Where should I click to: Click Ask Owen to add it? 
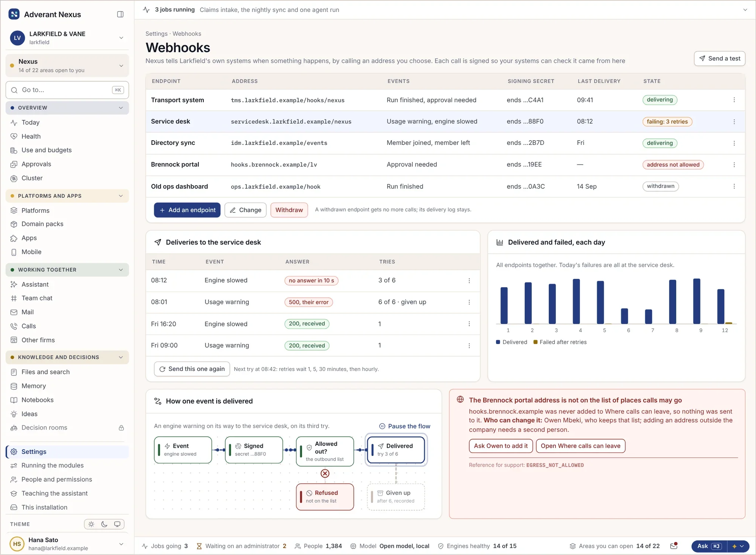(x=501, y=446)
